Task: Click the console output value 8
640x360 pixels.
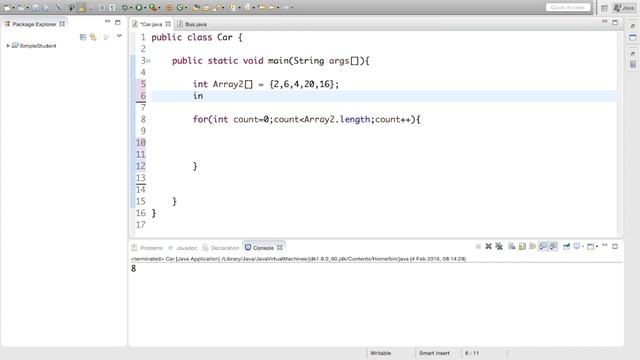Action: 133,269
